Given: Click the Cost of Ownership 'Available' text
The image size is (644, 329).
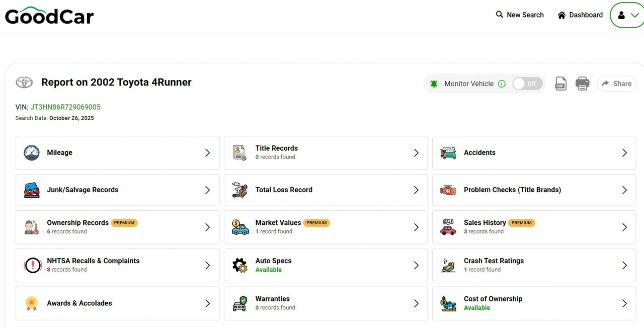Looking at the screenshot, I should click(x=476, y=308).
